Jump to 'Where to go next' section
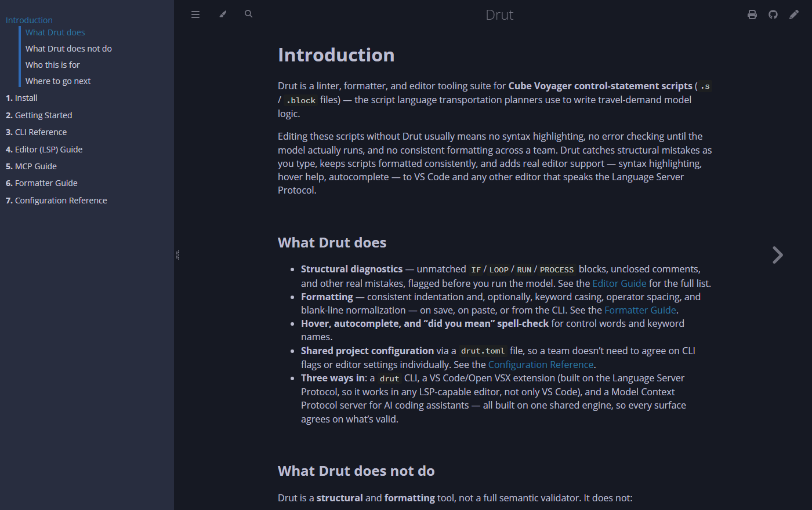812x510 pixels. pyautogui.click(x=58, y=81)
